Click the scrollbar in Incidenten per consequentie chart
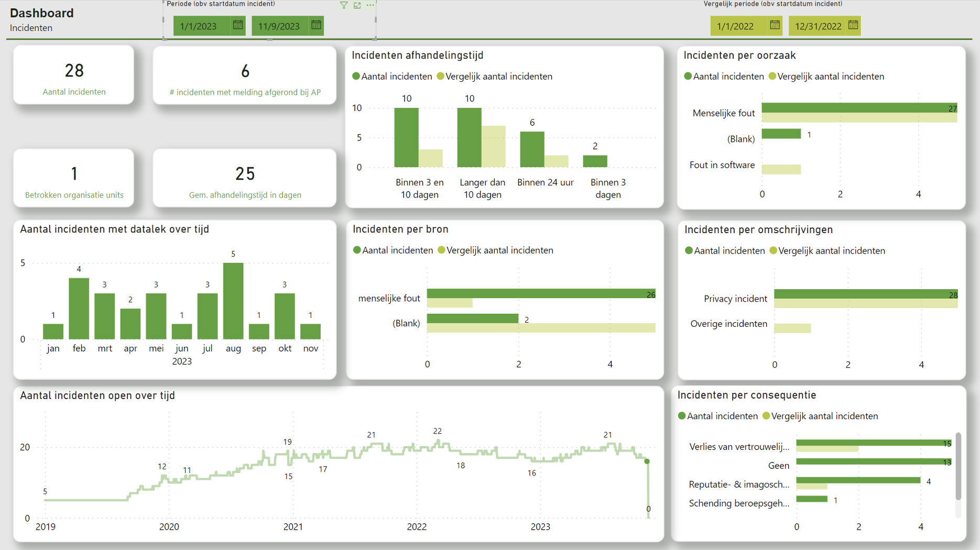 pos(959,466)
